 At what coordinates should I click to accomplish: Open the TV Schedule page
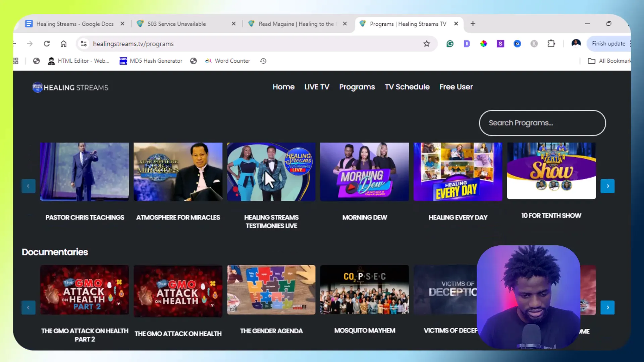coord(407,87)
